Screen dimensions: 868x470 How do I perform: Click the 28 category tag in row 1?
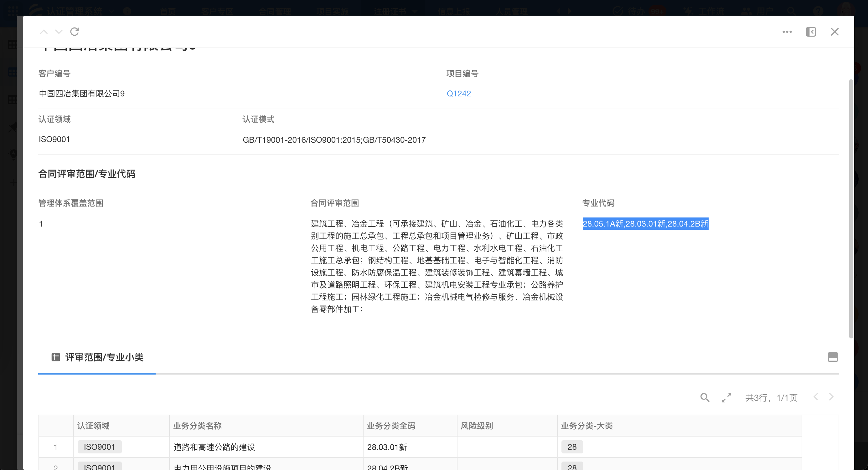572,447
